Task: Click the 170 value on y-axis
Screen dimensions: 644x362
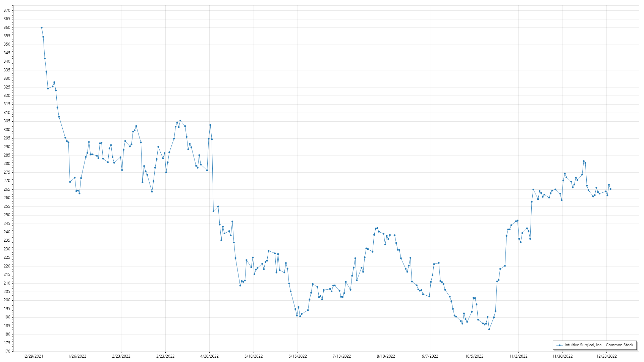Action: coord(7,351)
